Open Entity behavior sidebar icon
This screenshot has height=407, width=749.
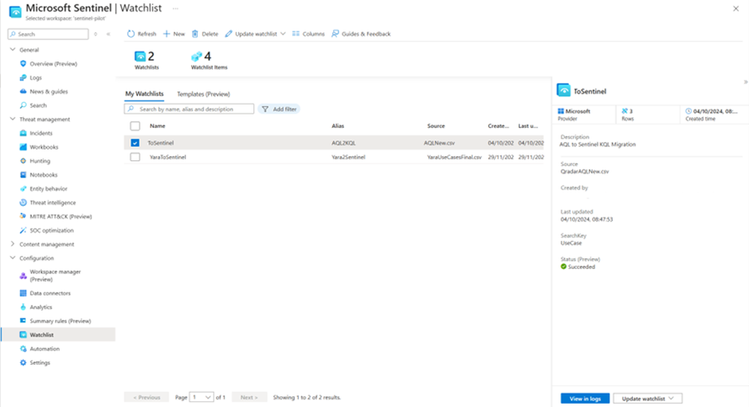click(x=23, y=189)
